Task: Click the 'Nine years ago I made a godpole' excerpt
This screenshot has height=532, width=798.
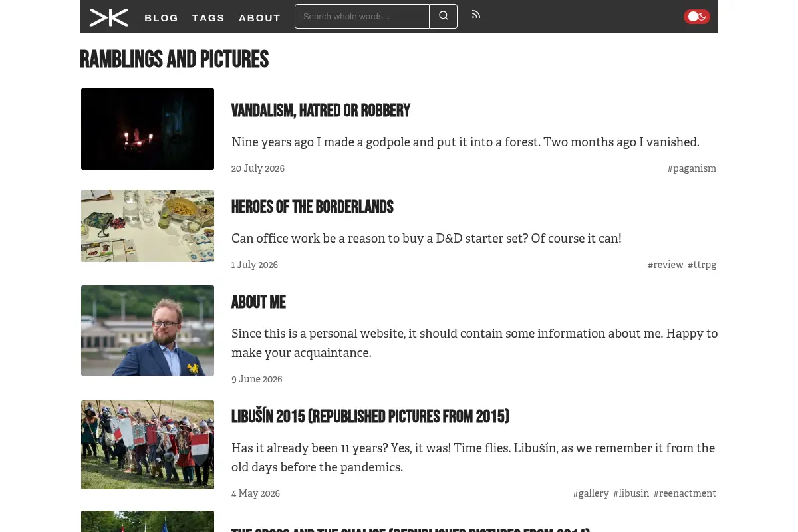Action: [x=465, y=142]
